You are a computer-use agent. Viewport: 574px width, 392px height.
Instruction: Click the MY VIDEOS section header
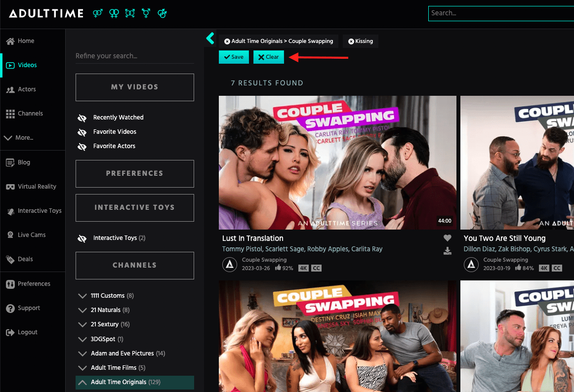coord(135,87)
